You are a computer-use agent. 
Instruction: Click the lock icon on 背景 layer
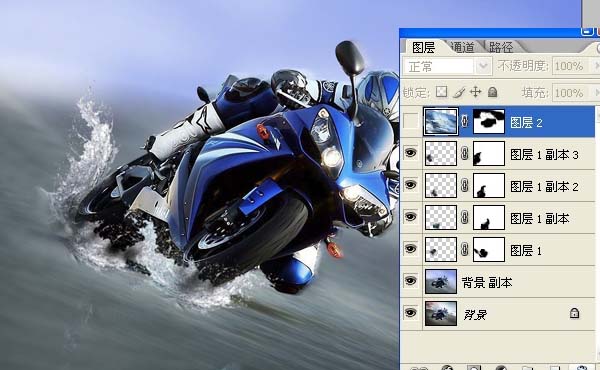(x=574, y=313)
